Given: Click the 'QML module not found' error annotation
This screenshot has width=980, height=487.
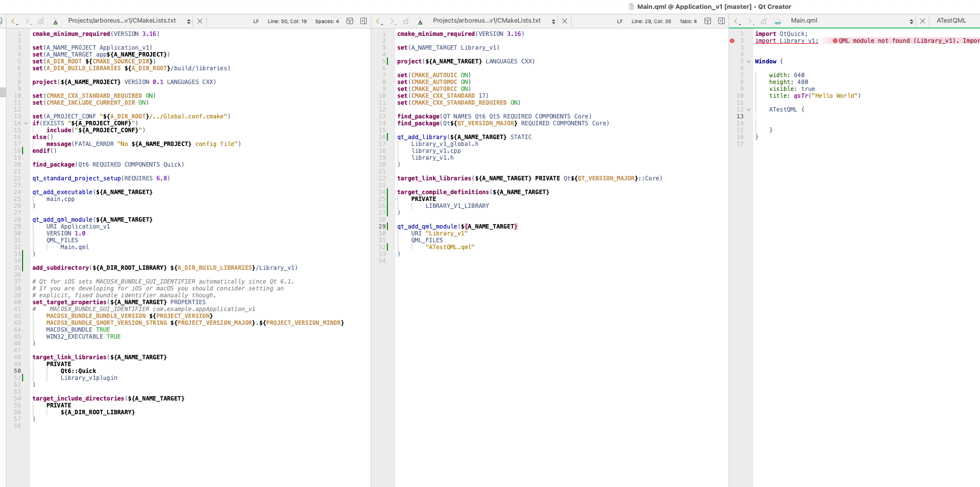Looking at the screenshot, I should tap(906, 41).
